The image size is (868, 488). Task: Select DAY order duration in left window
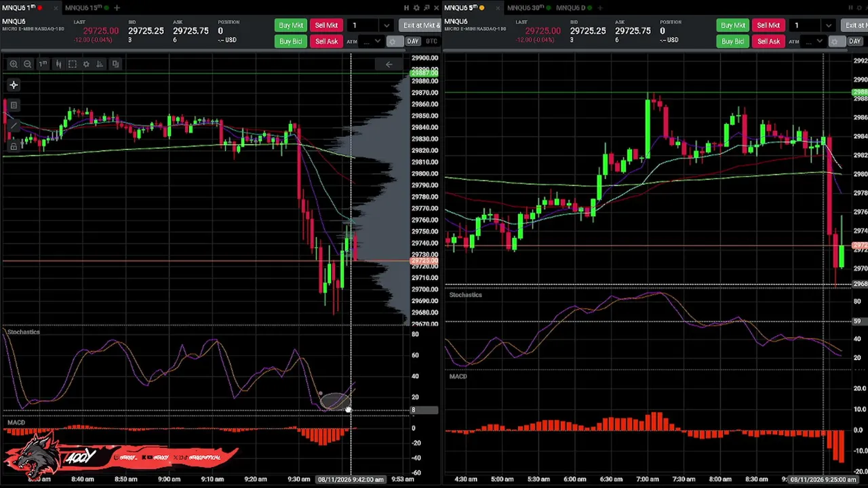click(x=412, y=41)
